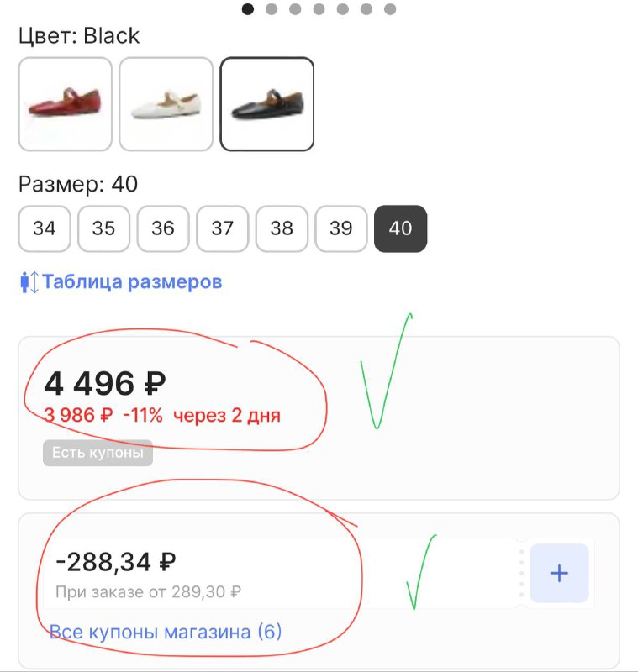Select the red shoe color swatch
The height and width of the screenshot is (672, 638).
click(x=65, y=104)
